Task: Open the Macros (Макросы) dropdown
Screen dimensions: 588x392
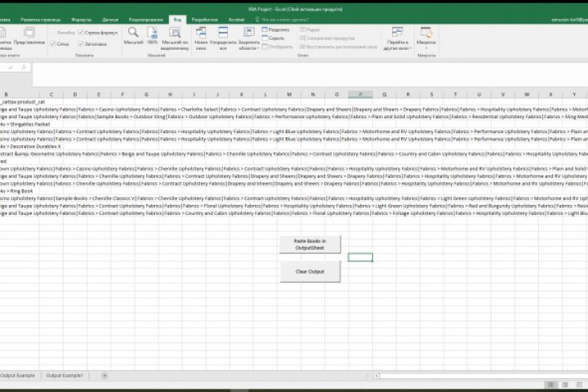Action: pos(426,38)
